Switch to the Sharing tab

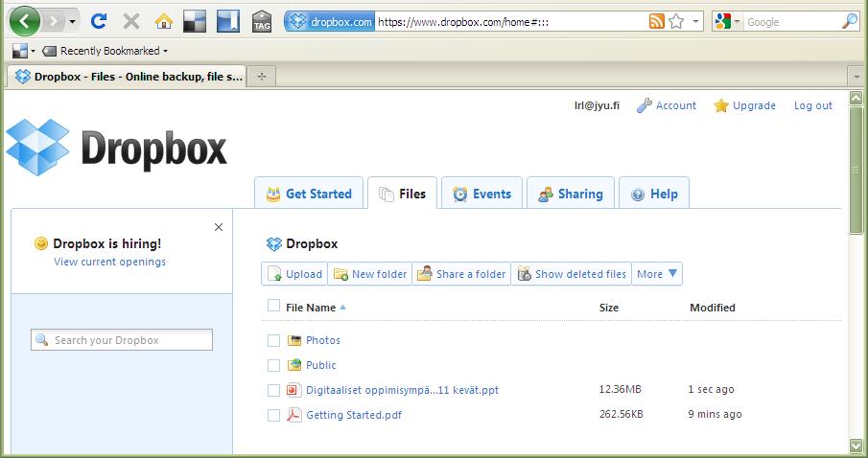[x=570, y=193]
